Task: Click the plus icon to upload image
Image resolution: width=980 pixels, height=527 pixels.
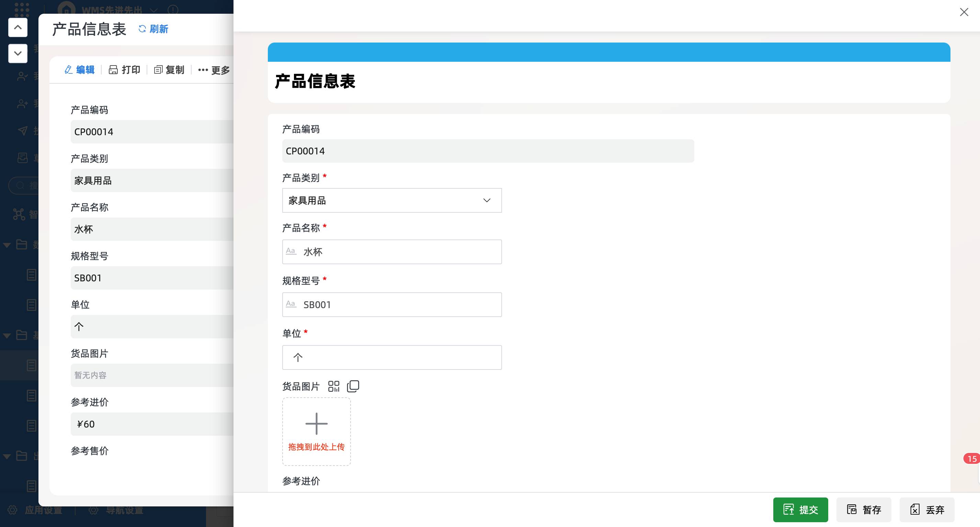Action: pos(316,424)
